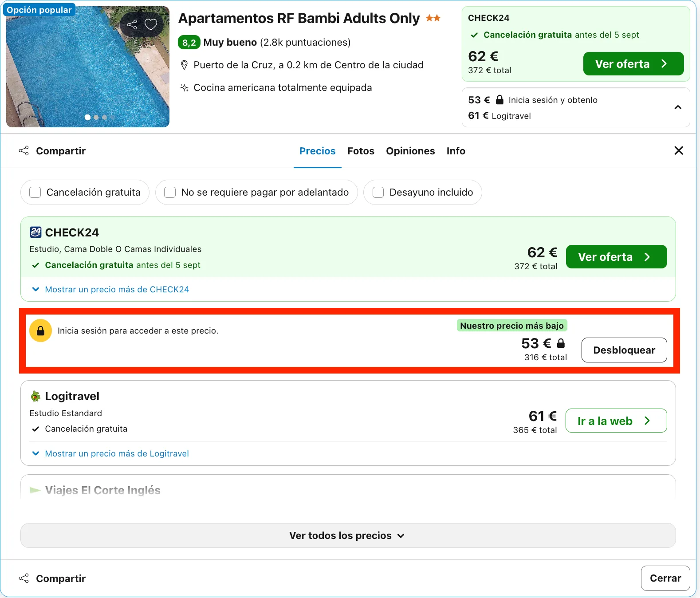This screenshot has width=700, height=598.
Task: Click the share icon beside top Compartir
Action: click(24, 151)
